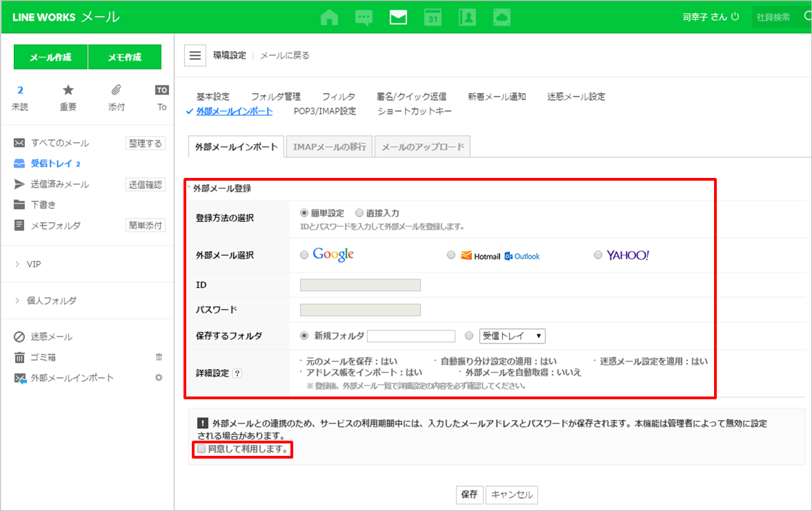Image resolution: width=812 pixels, height=511 pixels.
Task: Open the Calendar icon in header
Action: [x=433, y=17]
